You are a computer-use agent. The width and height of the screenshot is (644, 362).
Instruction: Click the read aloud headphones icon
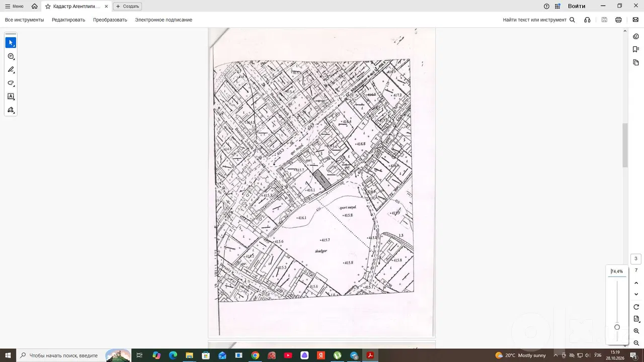pos(587,20)
